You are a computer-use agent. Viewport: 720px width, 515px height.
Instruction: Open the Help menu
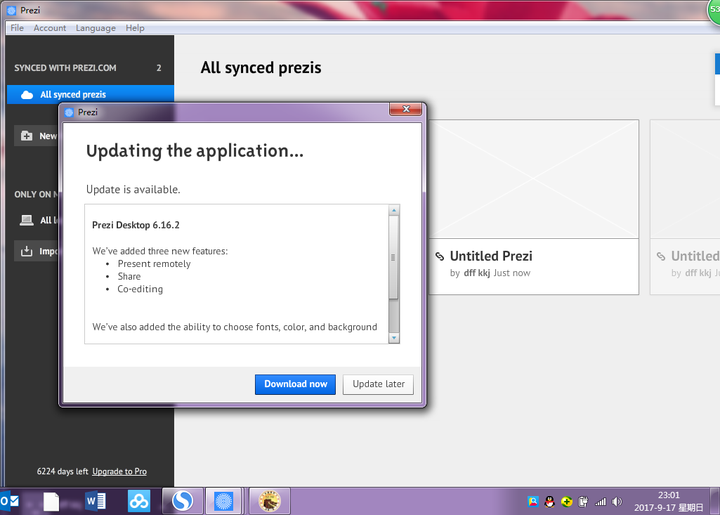[x=135, y=28]
